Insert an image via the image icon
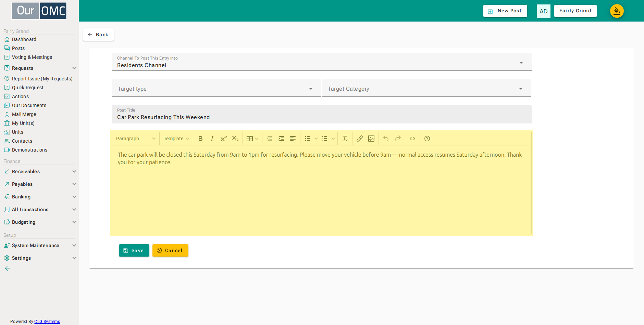This screenshot has height=325, width=644. tap(371, 139)
